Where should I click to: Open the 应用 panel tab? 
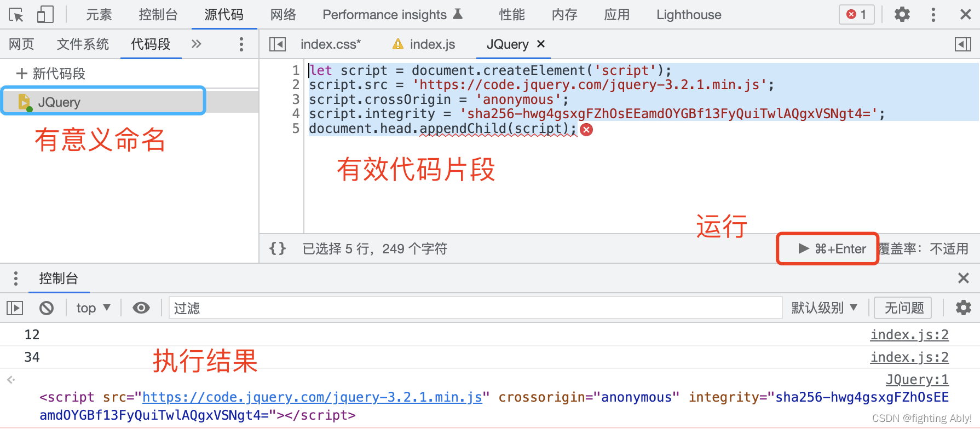[617, 15]
